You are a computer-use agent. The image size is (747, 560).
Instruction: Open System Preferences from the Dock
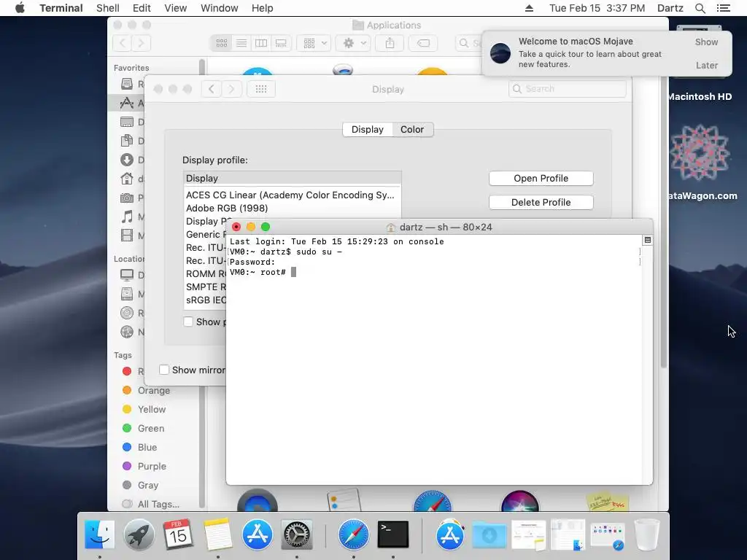pyautogui.click(x=297, y=534)
